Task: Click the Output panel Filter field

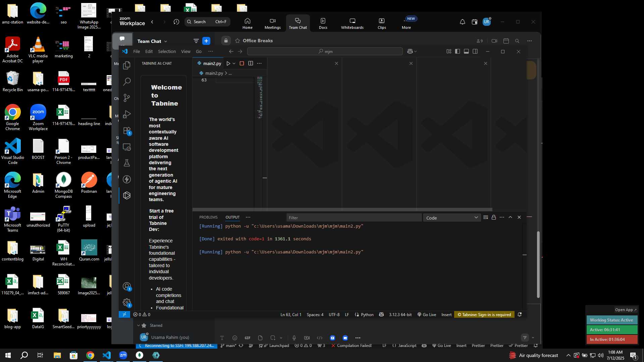Action: (x=354, y=218)
